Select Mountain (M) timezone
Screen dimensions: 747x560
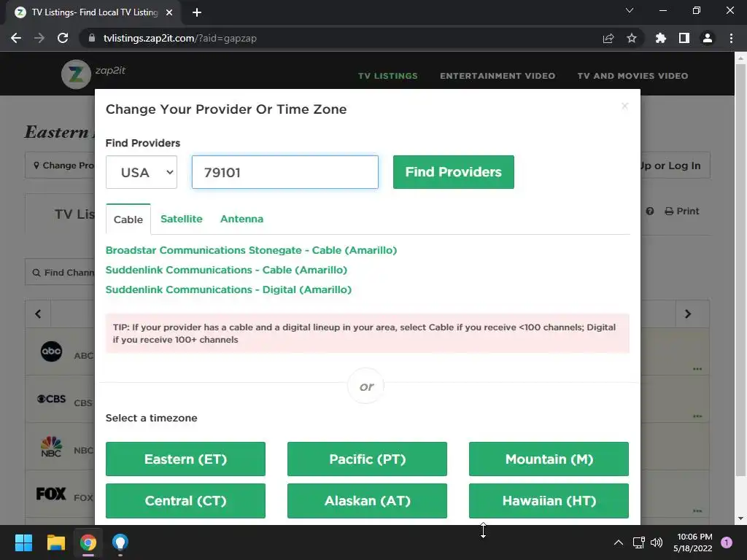[549, 459]
